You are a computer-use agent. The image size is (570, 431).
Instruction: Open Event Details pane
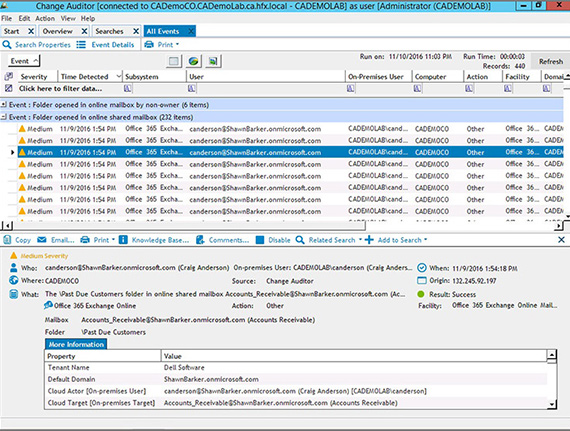click(x=105, y=45)
